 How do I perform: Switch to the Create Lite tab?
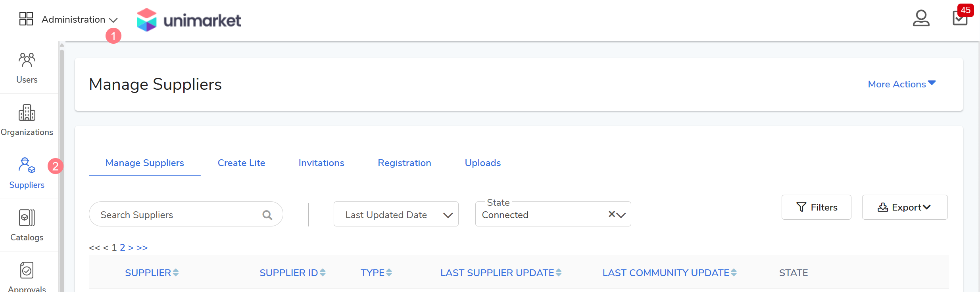(x=241, y=163)
